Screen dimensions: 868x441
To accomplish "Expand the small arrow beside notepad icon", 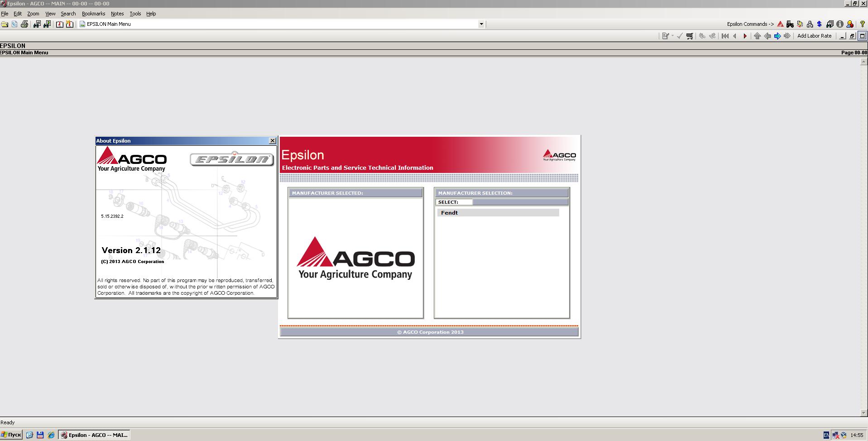I will [x=672, y=36].
